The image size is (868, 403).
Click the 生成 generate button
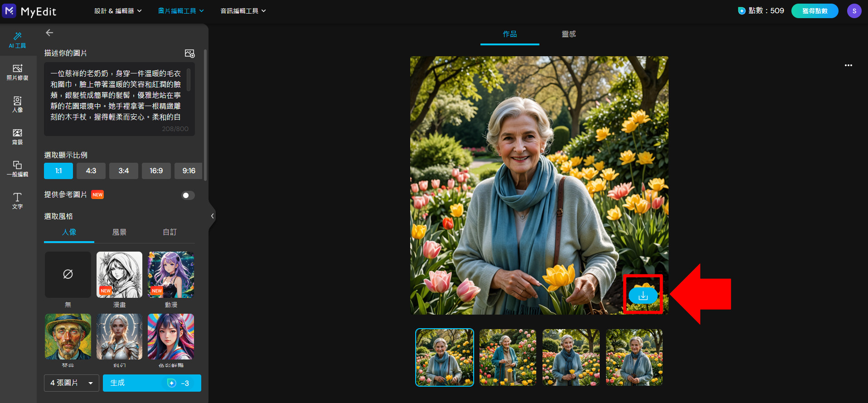click(x=152, y=383)
